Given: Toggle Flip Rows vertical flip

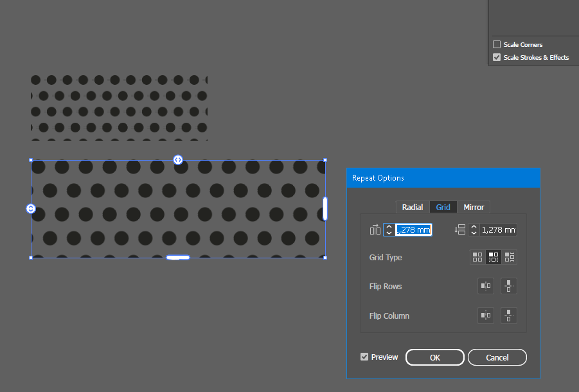Looking at the screenshot, I should (508, 286).
